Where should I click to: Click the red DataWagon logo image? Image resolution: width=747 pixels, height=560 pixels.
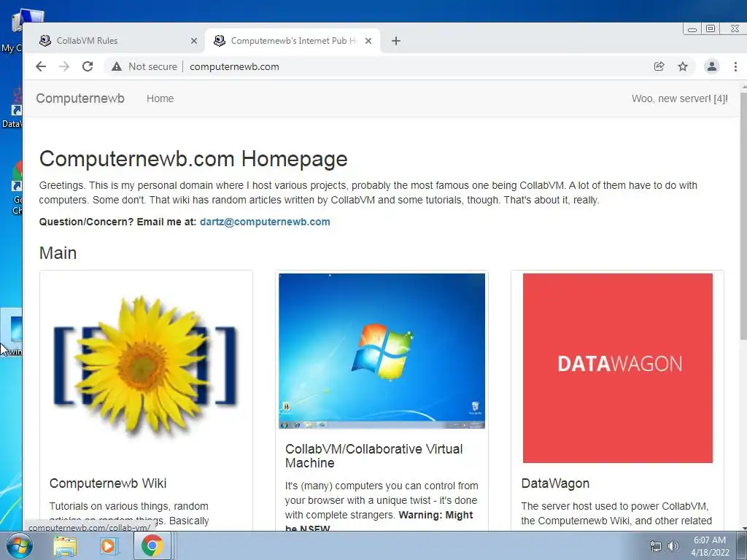tap(617, 367)
